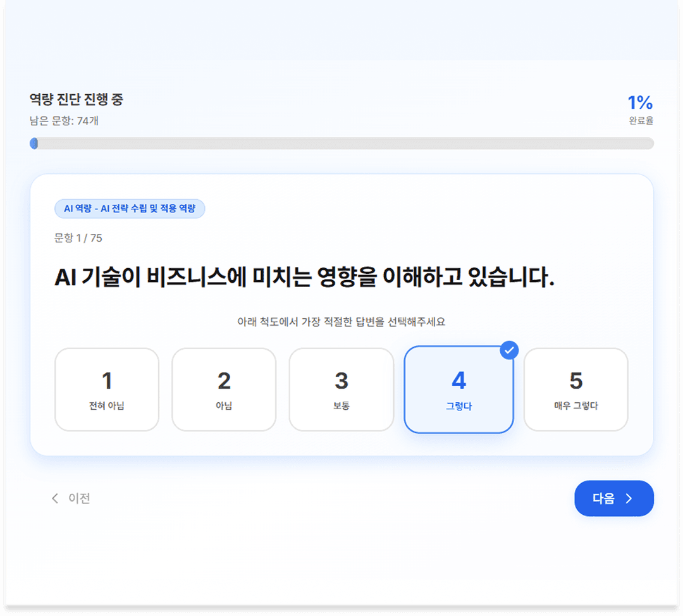Click the left chevron beside 이전
This screenshot has width=683, height=616.
(55, 498)
